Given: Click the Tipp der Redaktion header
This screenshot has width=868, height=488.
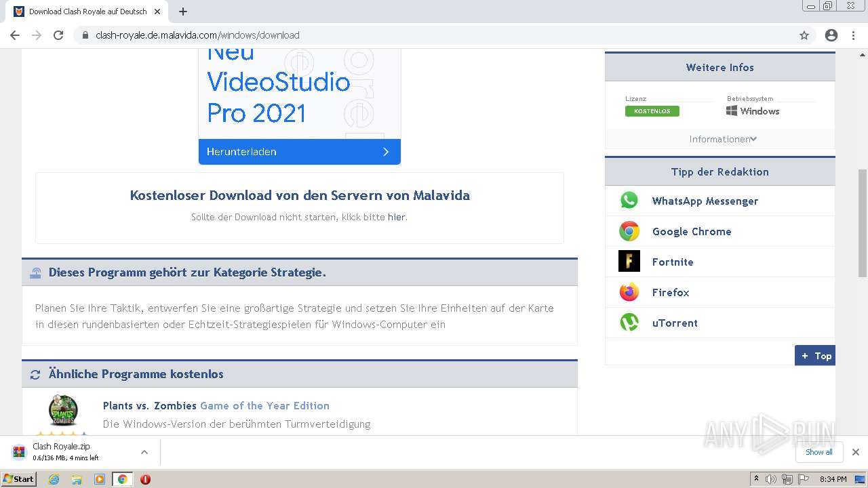Looking at the screenshot, I should (x=720, y=171).
